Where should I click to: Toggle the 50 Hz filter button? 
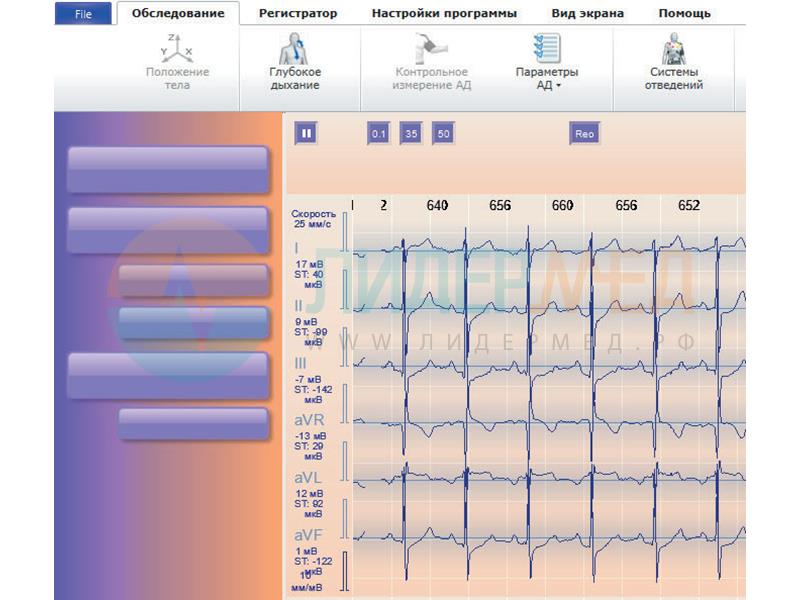pyautogui.click(x=443, y=134)
